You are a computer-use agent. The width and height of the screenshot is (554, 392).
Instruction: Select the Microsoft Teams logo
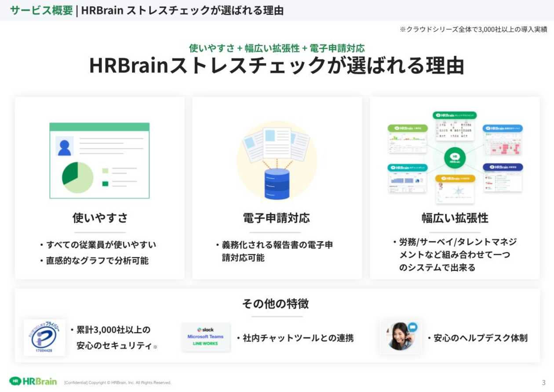(205, 337)
